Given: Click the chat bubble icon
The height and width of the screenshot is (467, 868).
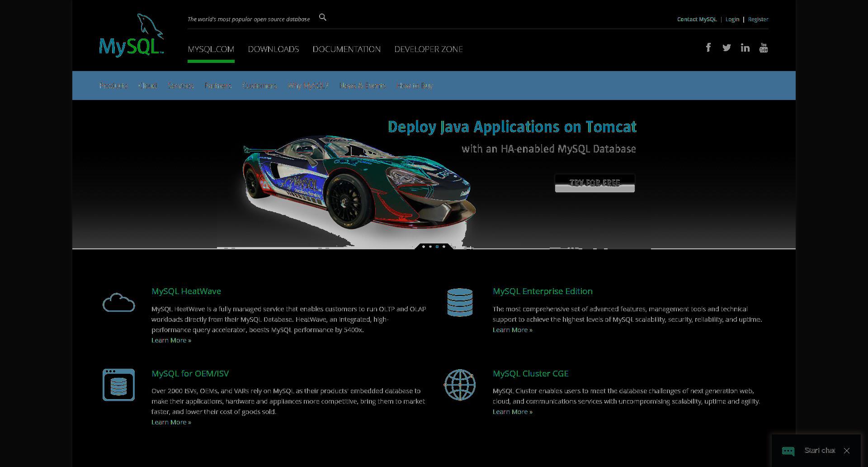Looking at the screenshot, I should pos(788,451).
